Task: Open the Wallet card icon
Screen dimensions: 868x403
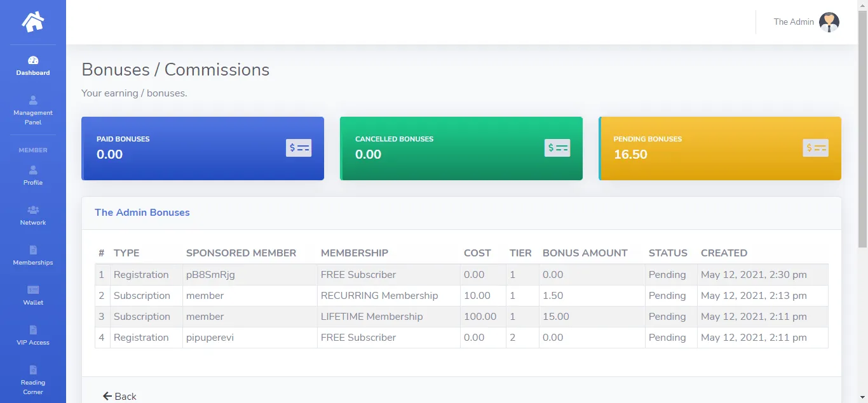Action: (x=33, y=290)
